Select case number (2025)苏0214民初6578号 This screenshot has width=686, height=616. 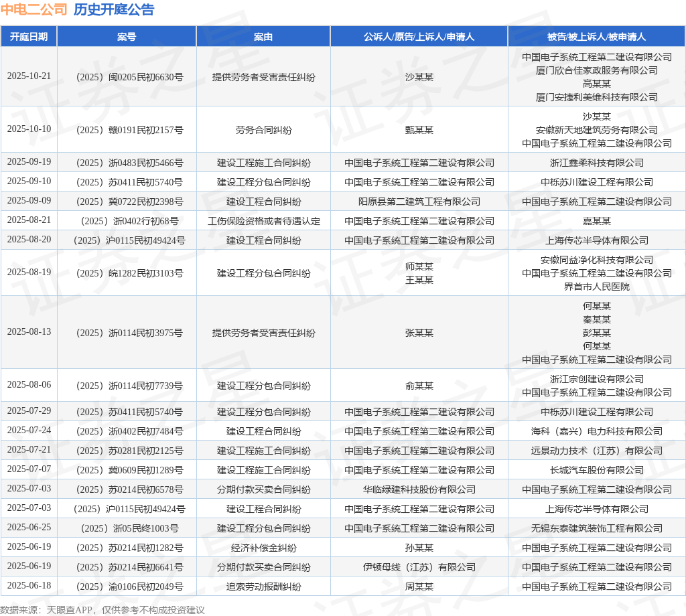coord(129,489)
